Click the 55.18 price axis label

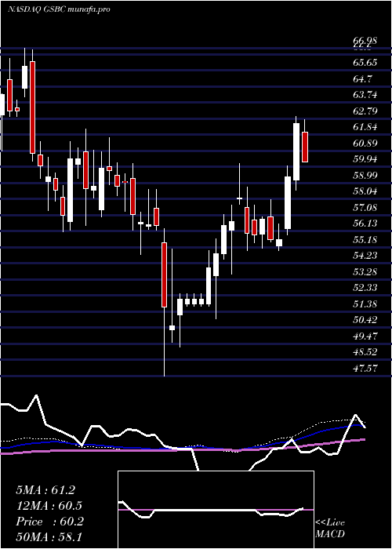point(365,239)
